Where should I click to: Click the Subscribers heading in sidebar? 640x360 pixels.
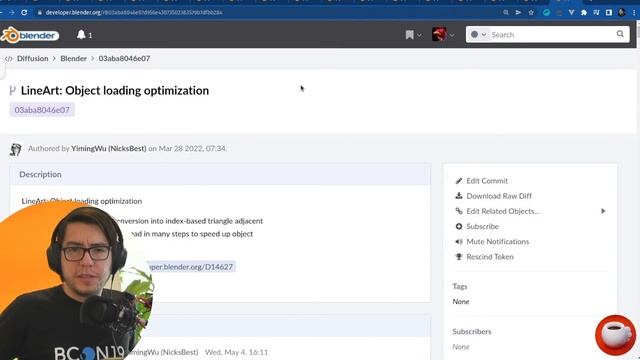472,331
